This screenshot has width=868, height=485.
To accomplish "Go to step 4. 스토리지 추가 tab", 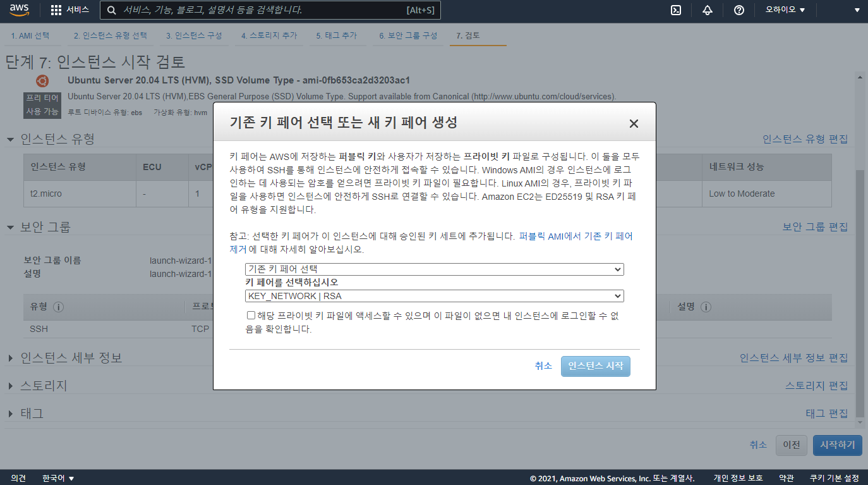I will pos(269,36).
